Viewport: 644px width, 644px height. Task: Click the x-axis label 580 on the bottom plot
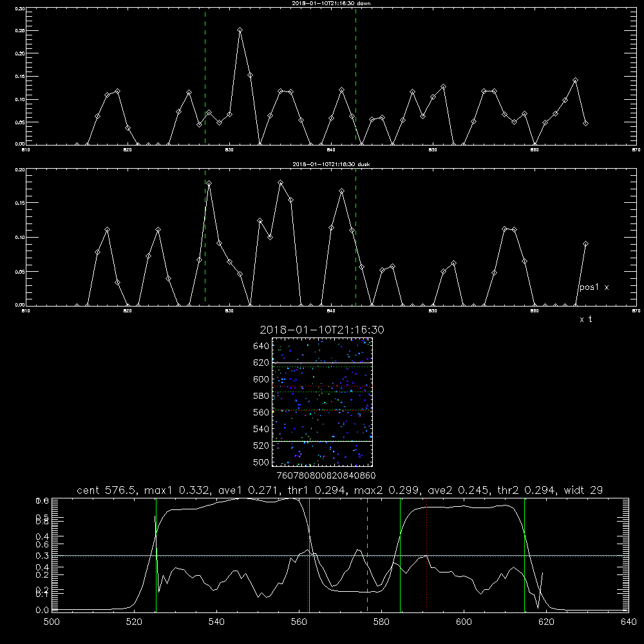click(x=381, y=622)
